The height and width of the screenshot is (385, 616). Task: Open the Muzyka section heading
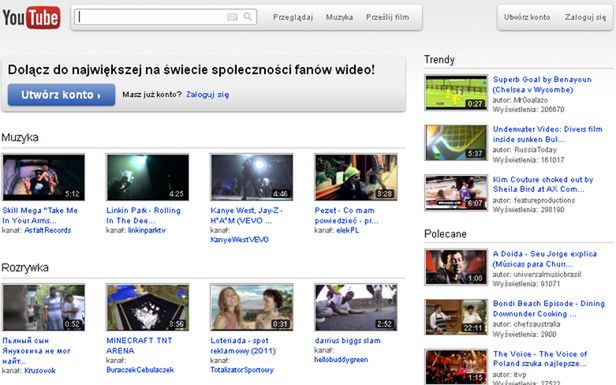click(20, 138)
